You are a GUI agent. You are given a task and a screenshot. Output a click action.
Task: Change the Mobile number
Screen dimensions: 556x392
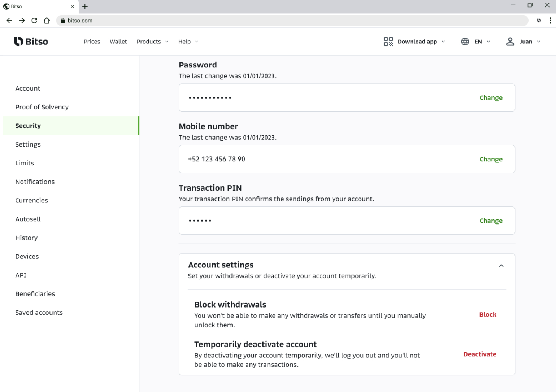(x=491, y=159)
